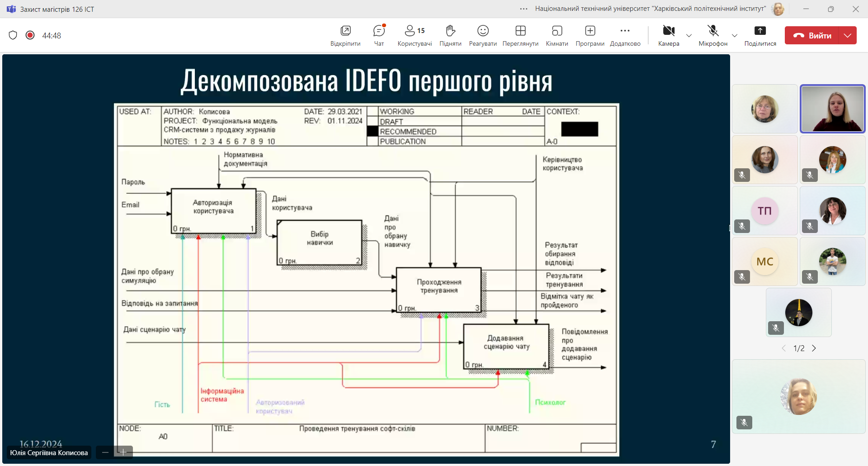Open the Chat panel

(379, 35)
